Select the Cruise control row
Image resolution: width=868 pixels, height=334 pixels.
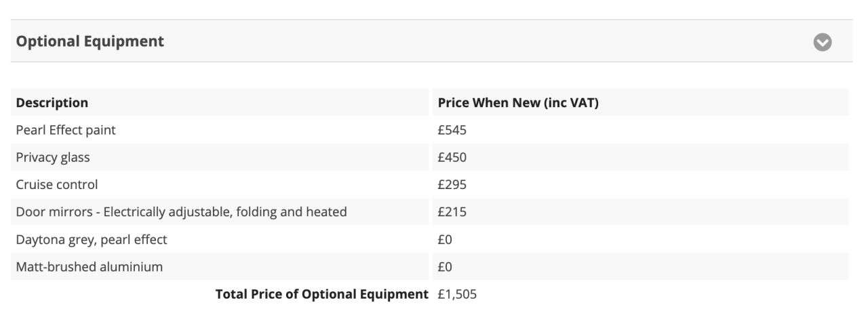[x=430, y=184]
